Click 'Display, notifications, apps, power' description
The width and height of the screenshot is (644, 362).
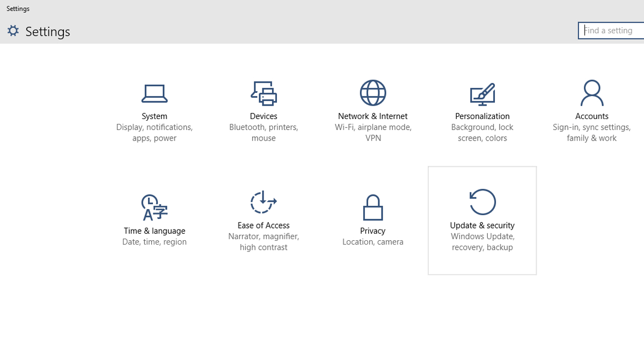[155, 132]
